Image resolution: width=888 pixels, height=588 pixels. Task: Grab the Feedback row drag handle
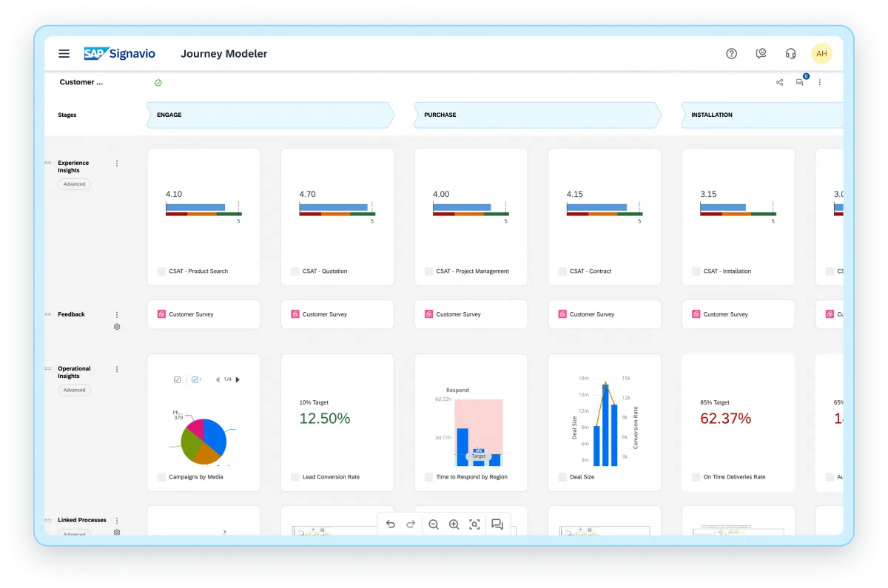click(x=48, y=314)
